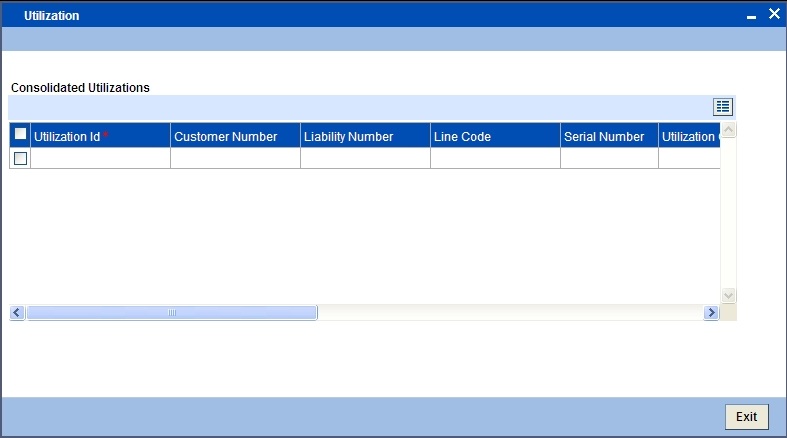
Task: Close the Utilization window
Action: tap(774, 14)
